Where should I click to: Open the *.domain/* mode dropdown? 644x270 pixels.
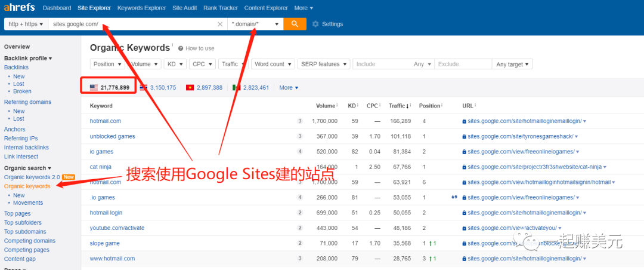(x=255, y=24)
